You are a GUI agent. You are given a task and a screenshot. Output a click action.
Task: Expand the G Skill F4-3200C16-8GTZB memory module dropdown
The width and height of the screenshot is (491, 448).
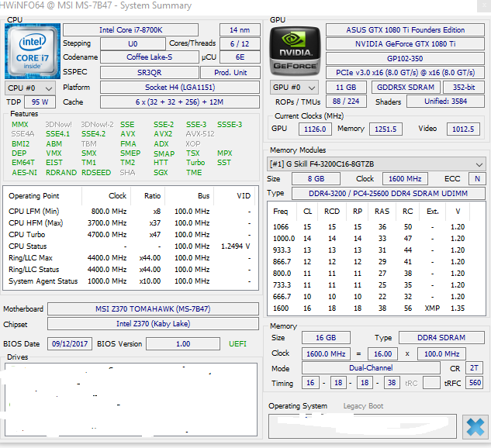coord(376,164)
